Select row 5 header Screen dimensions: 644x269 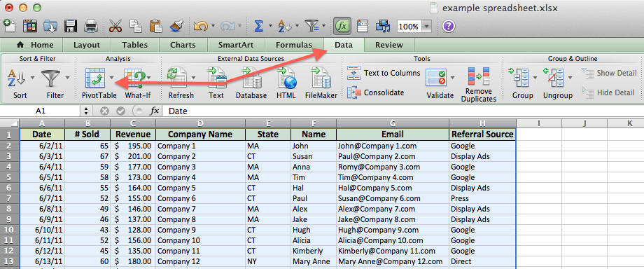pos(10,178)
